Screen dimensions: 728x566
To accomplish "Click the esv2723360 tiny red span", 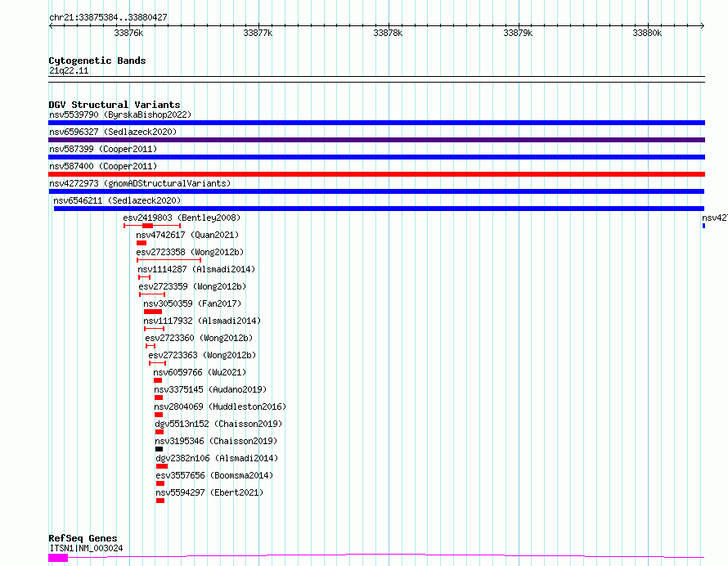I will [151, 346].
